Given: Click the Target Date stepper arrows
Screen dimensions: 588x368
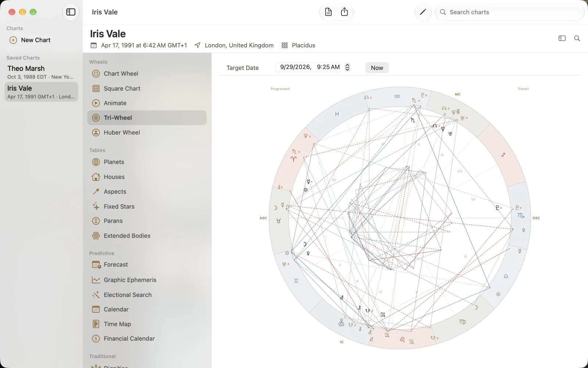Looking at the screenshot, I should coord(347,67).
